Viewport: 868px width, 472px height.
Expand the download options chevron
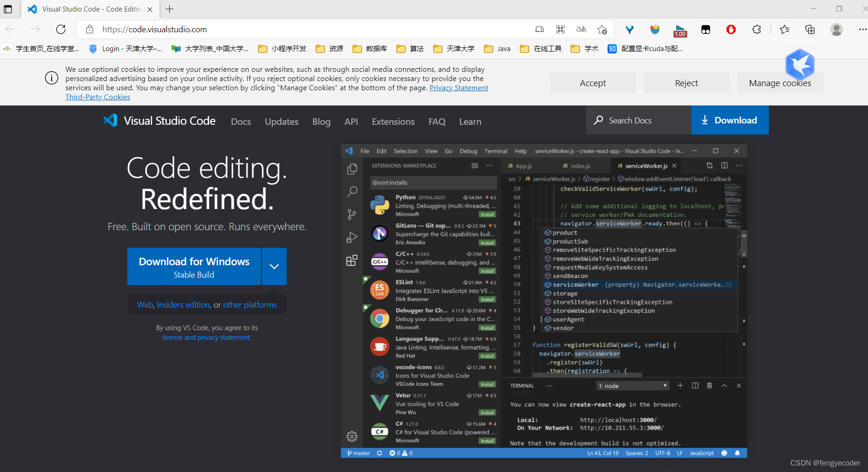(x=274, y=267)
